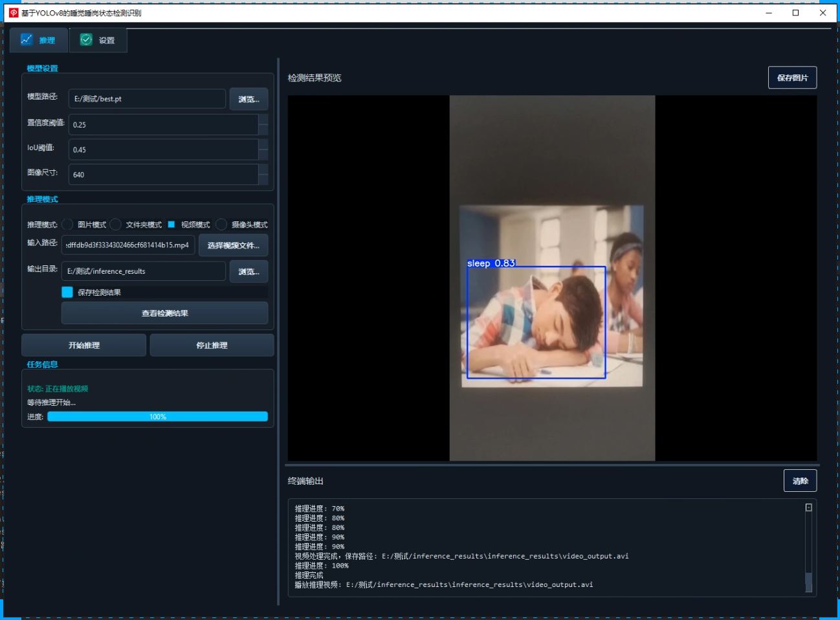The image size is (840, 620).
Task: Click the 输出目录 output directory field
Action: pyautogui.click(x=144, y=271)
